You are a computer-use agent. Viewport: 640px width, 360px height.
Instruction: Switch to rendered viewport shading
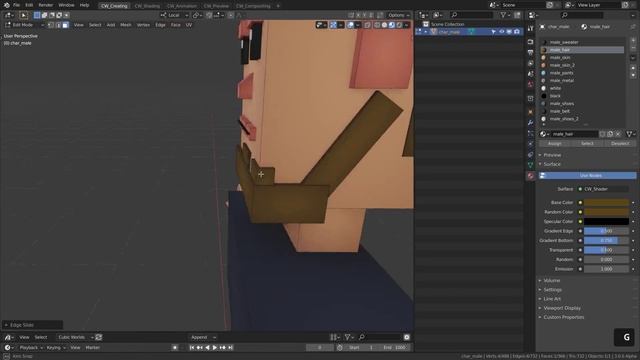399,25
